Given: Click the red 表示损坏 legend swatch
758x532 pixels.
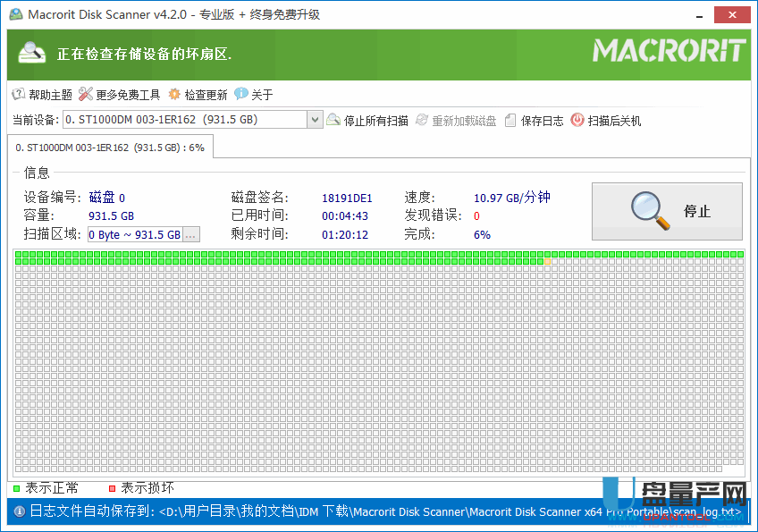Looking at the screenshot, I should [x=112, y=488].
